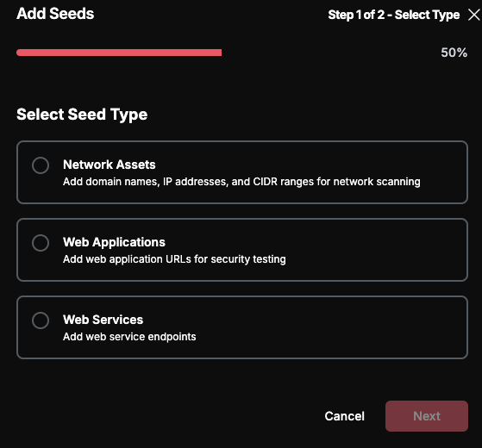Click the red progress bar
This screenshot has height=448, width=482.
coord(119,53)
